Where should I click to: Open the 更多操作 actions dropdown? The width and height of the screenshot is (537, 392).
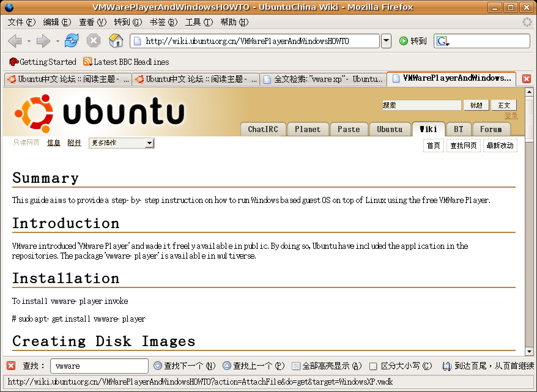coord(122,143)
